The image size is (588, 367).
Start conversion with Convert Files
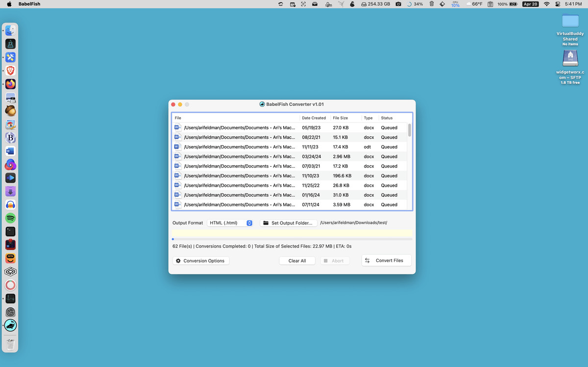pyautogui.click(x=387, y=261)
